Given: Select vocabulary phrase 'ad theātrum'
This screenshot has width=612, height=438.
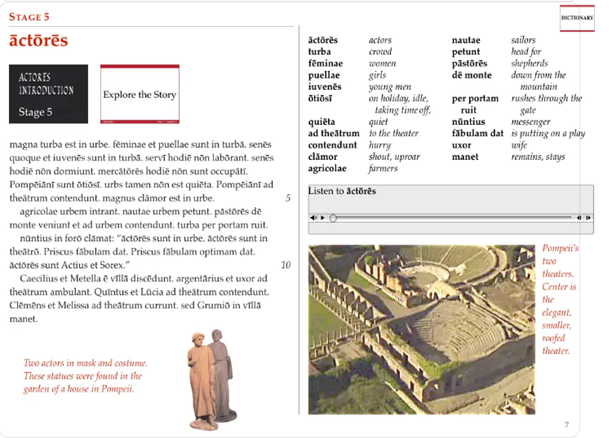Looking at the screenshot, I should coord(334,134).
